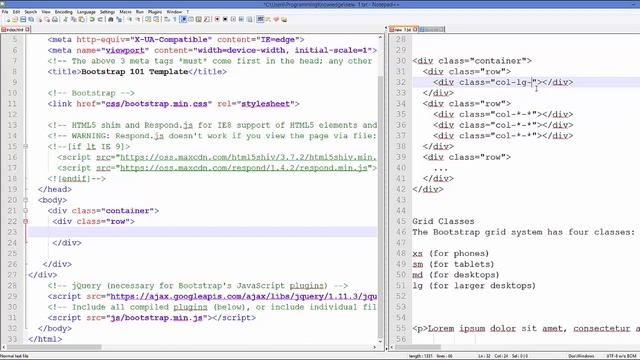Click 'Bootstrap 101 Template' title text
640x360 pixels.
[x=135, y=71]
